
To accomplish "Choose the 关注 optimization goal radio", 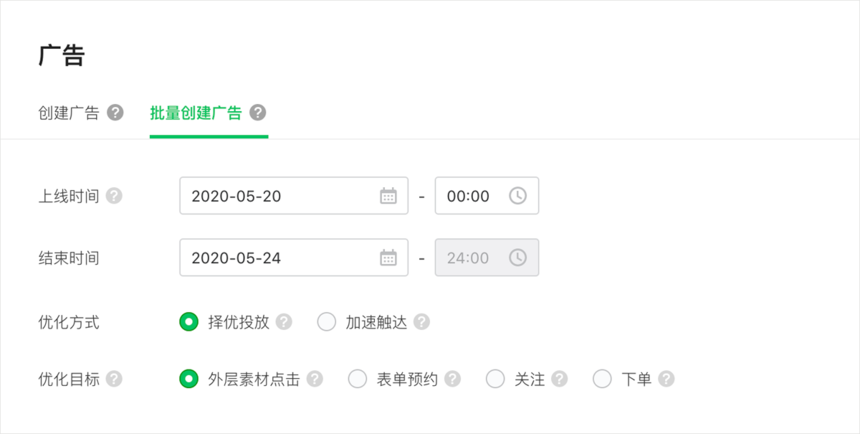I will pyautogui.click(x=495, y=379).
